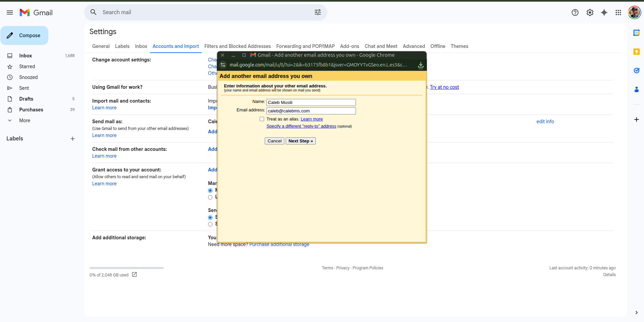Viewport: 644px width, 322px height.
Task: Switch to the Themes tab
Action: click(x=459, y=46)
